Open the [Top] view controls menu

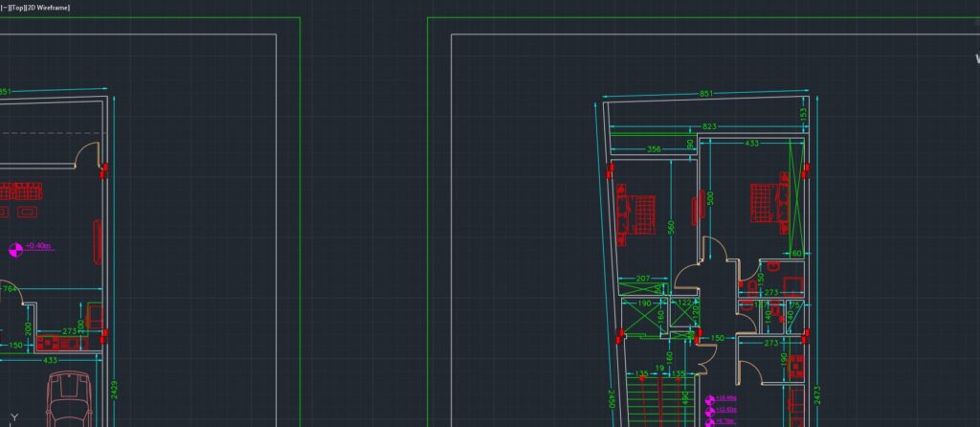16,8
